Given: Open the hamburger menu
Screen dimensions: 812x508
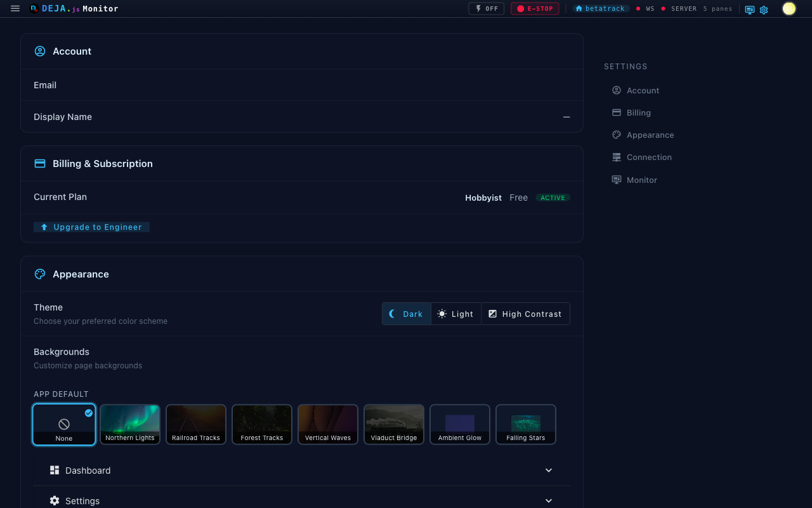Looking at the screenshot, I should click(x=15, y=8).
